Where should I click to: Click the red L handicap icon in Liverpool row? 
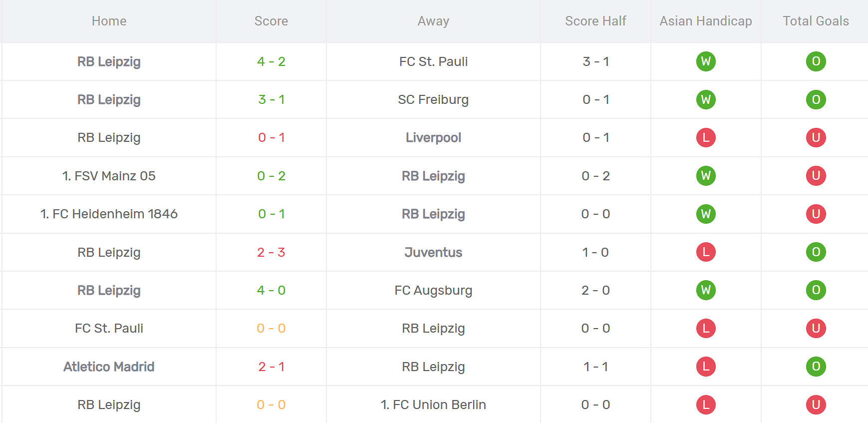[x=706, y=137]
